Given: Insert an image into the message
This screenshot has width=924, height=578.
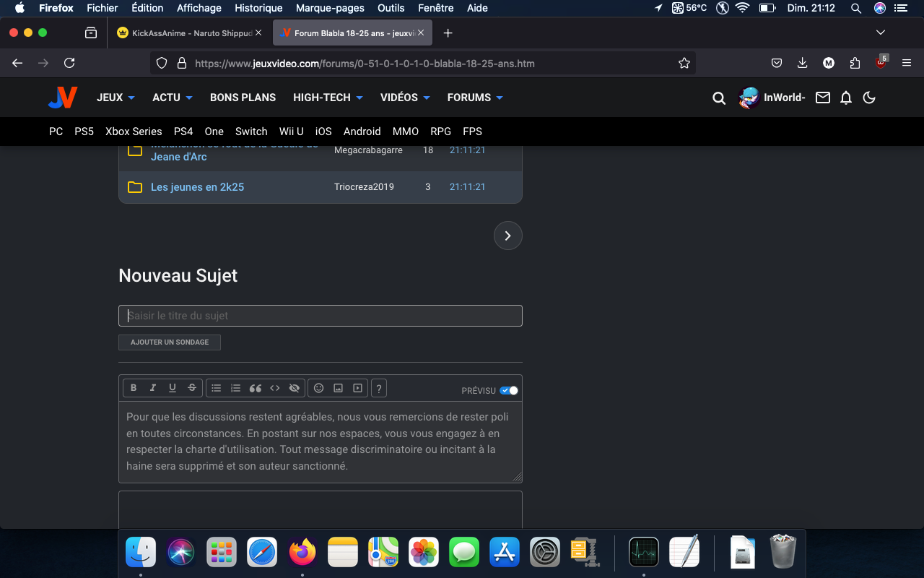Looking at the screenshot, I should click(338, 388).
